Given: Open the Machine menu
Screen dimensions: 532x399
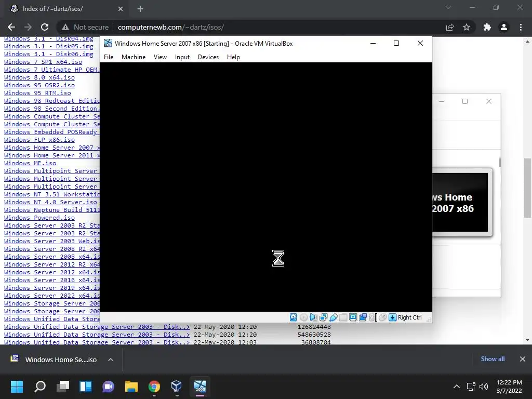Looking at the screenshot, I should point(134,57).
